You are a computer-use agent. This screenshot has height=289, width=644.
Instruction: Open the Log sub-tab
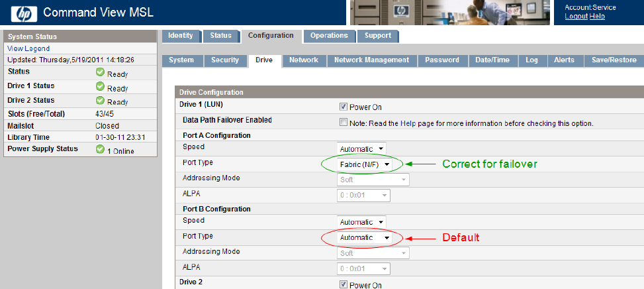(532, 60)
